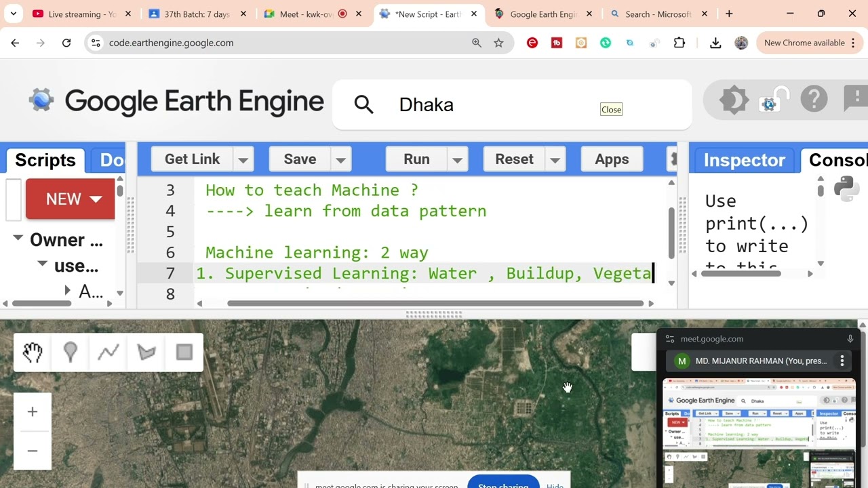868x488 pixels.
Task: Collapse the Owner folder in Scripts
Action: click(18, 239)
